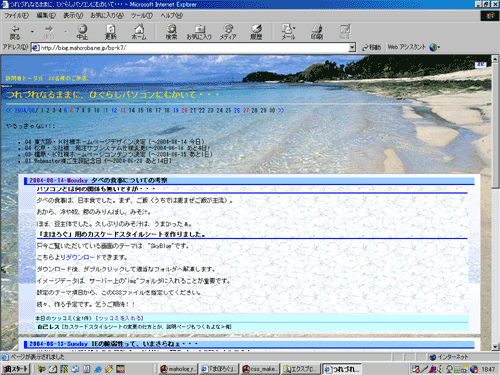Open the History (履歴) toolbar icon

256,32
